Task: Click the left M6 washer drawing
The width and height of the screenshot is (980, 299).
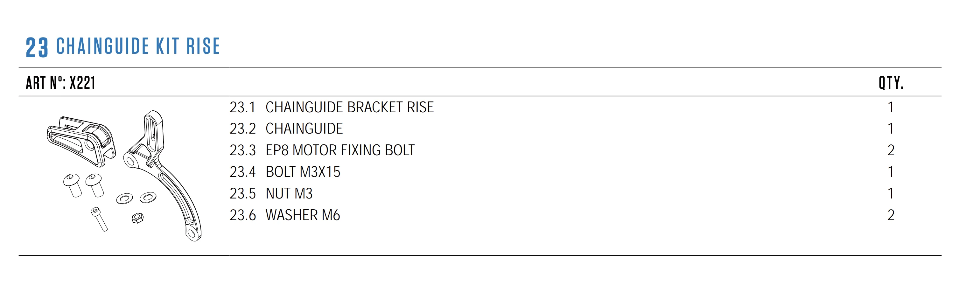Action: [x=124, y=198]
